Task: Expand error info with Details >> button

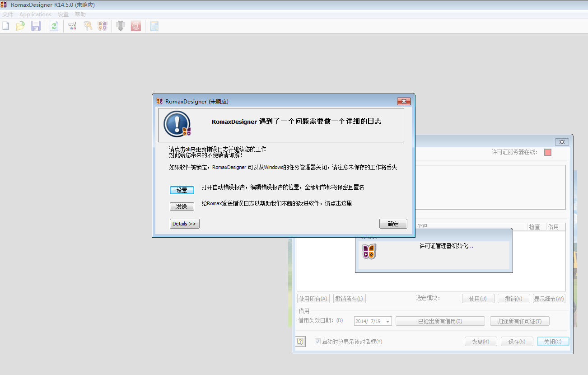Action: click(185, 224)
